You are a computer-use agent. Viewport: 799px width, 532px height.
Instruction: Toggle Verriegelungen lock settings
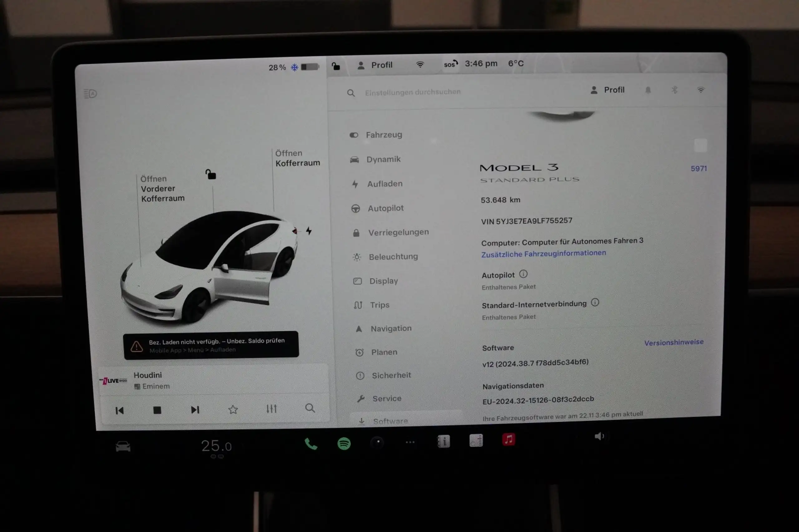coord(399,232)
